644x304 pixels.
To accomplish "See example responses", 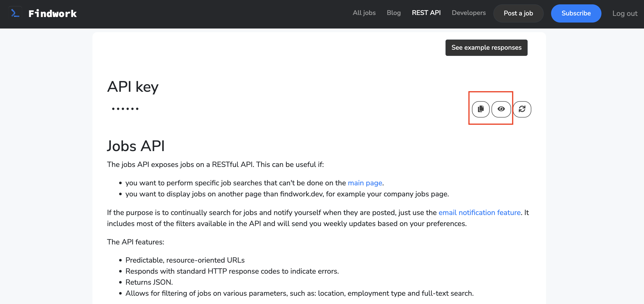I will click(x=486, y=48).
